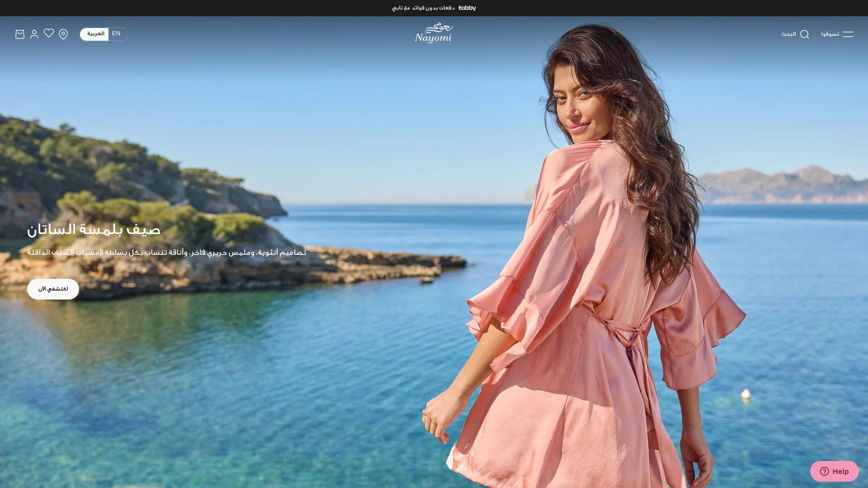
Task: Open the Help chat widget
Action: (834, 471)
